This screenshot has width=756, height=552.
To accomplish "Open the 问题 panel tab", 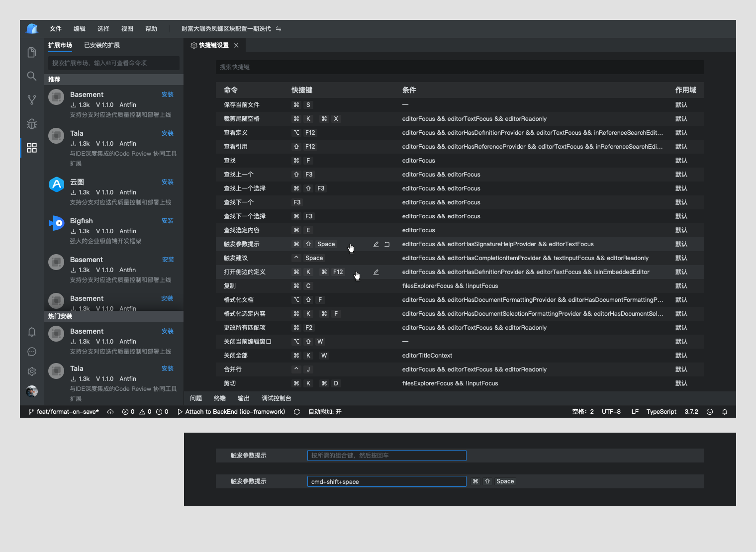I will tap(196, 398).
